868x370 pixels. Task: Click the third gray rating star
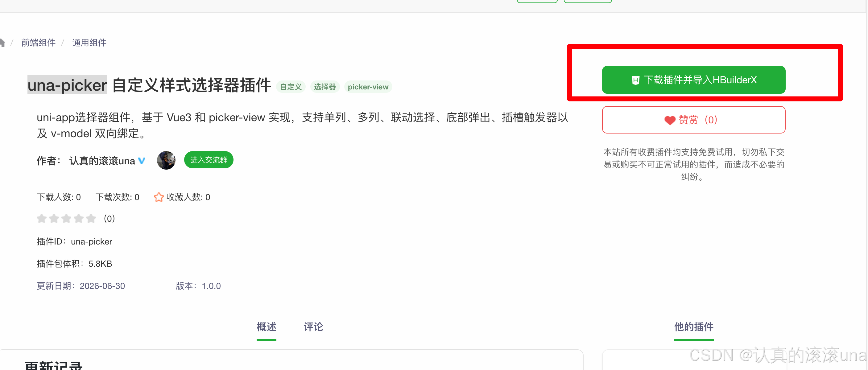tap(66, 219)
